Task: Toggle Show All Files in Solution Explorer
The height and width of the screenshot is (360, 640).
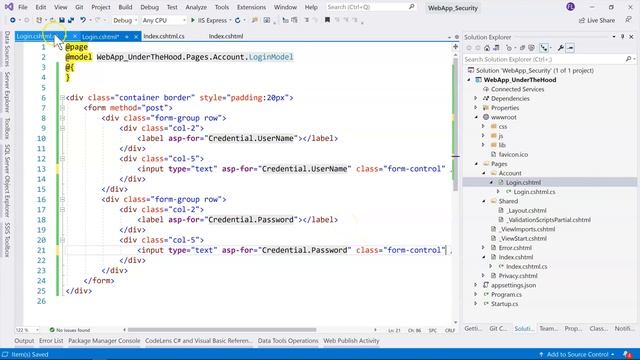Action: (531, 48)
